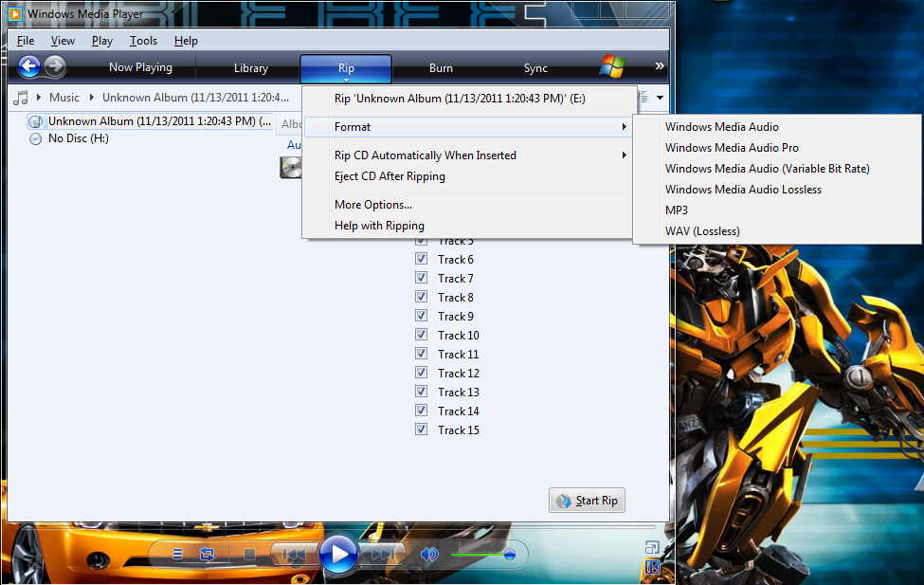
Task: Switch to Burn tab
Action: 441,68
